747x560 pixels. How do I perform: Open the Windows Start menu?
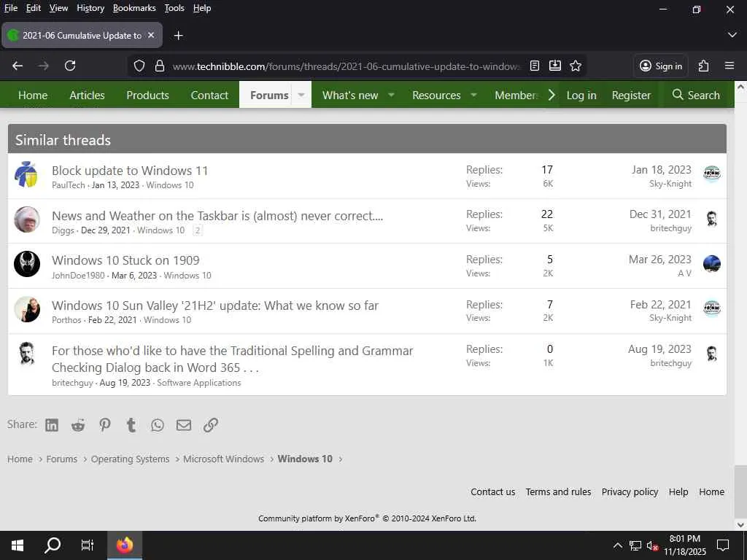coord(18,545)
